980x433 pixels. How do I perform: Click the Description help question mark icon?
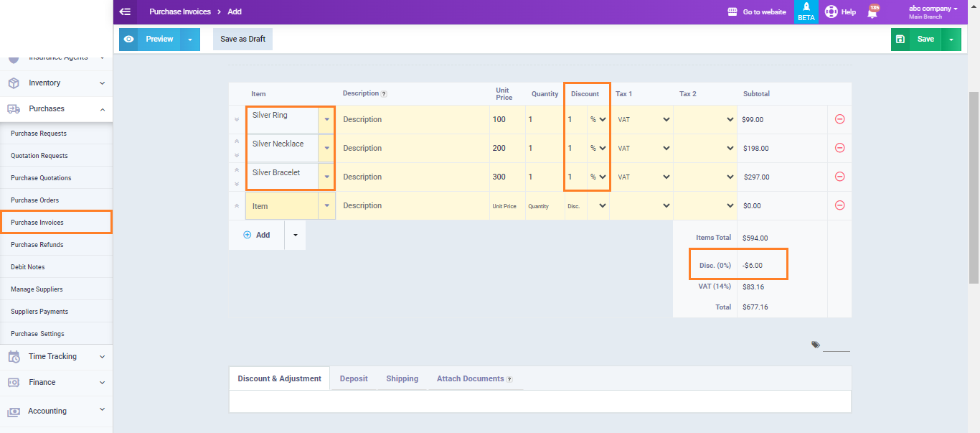384,94
